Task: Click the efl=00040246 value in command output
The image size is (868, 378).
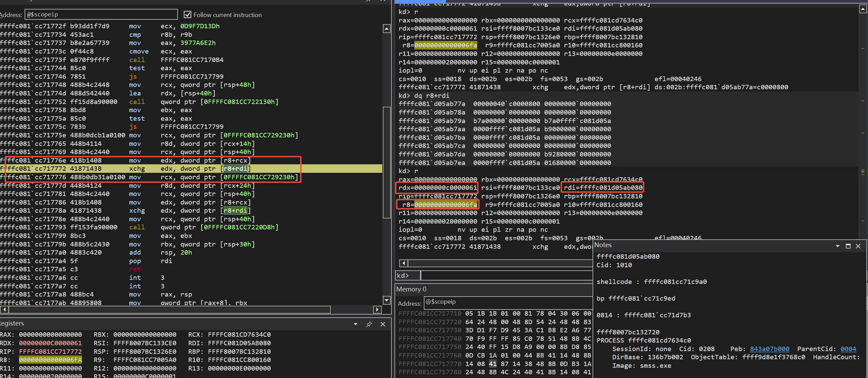Action: (x=678, y=79)
